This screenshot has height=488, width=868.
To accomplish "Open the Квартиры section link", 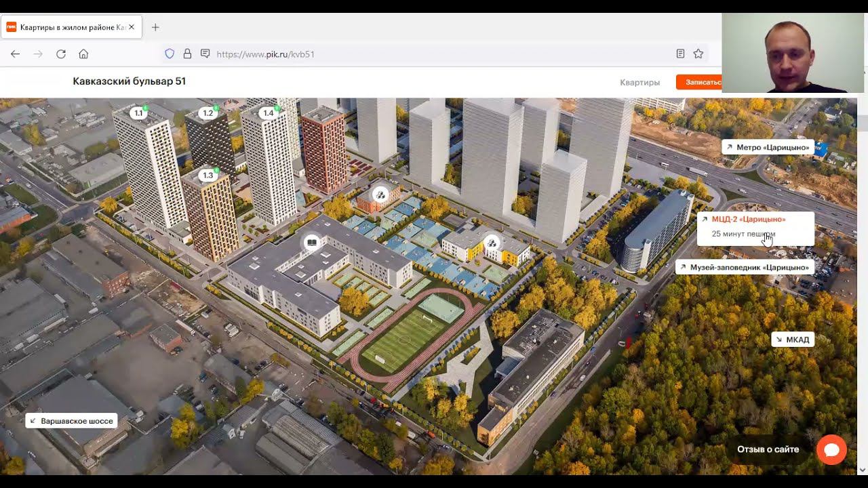I will click(x=639, y=82).
